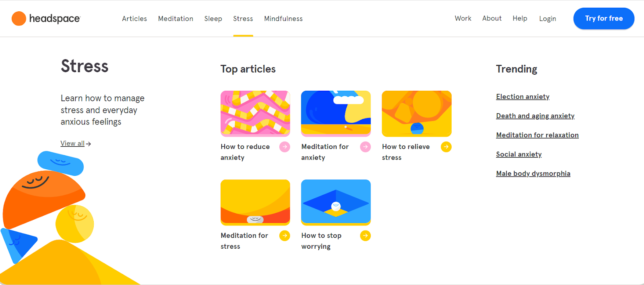The width and height of the screenshot is (644, 285).
Task: Click yellow arrow beside Meditation for stress
Action: tap(285, 235)
